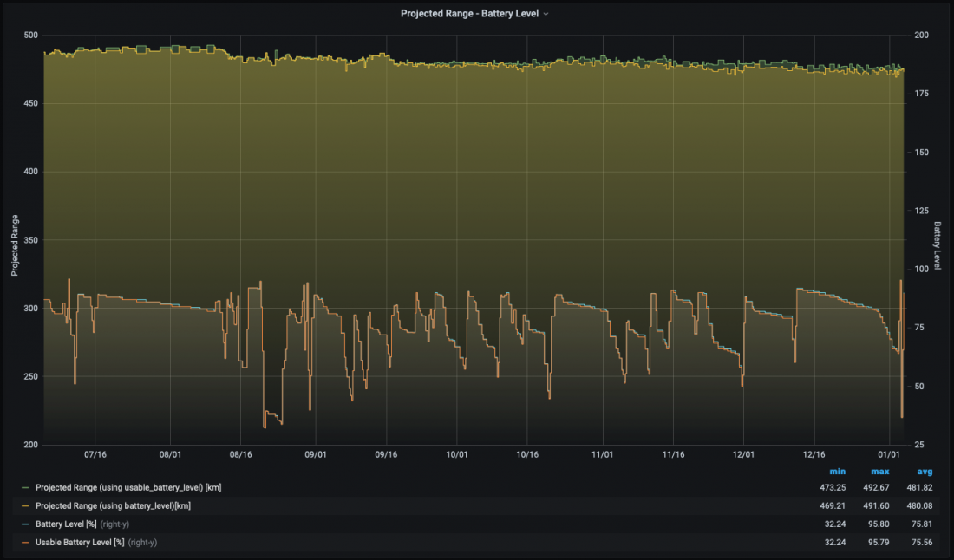
Task: Sort legend by the max column
Action: point(880,471)
